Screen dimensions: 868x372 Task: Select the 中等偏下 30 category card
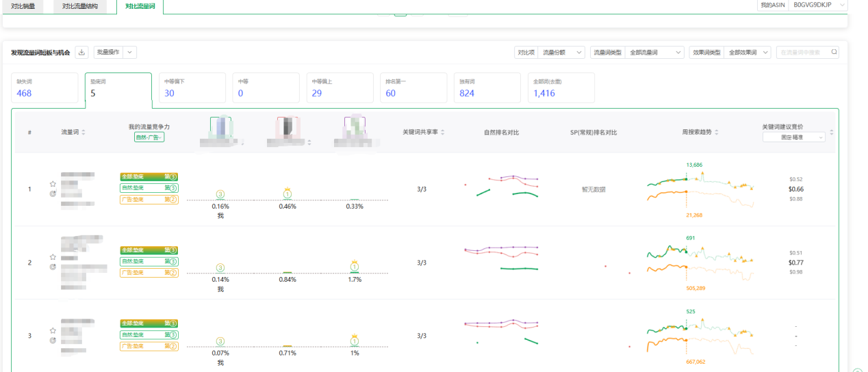tap(192, 88)
